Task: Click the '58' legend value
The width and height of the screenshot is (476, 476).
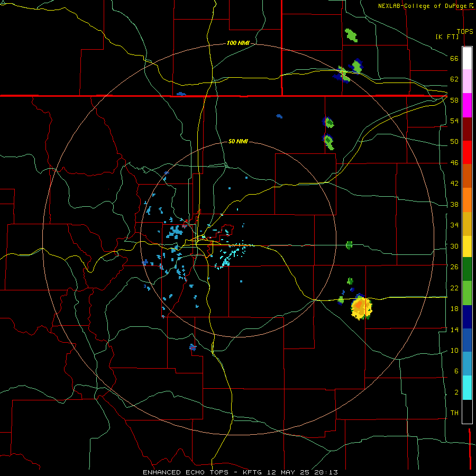Action: (454, 100)
